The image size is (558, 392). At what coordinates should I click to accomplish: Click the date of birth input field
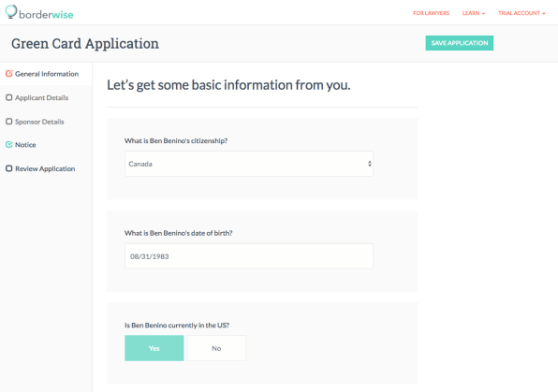click(249, 256)
